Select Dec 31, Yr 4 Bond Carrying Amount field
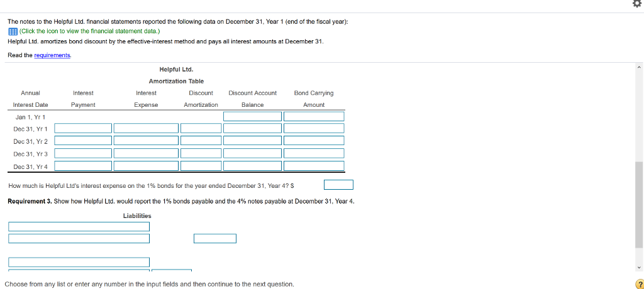The width and height of the screenshot is (644, 289). click(x=314, y=166)
